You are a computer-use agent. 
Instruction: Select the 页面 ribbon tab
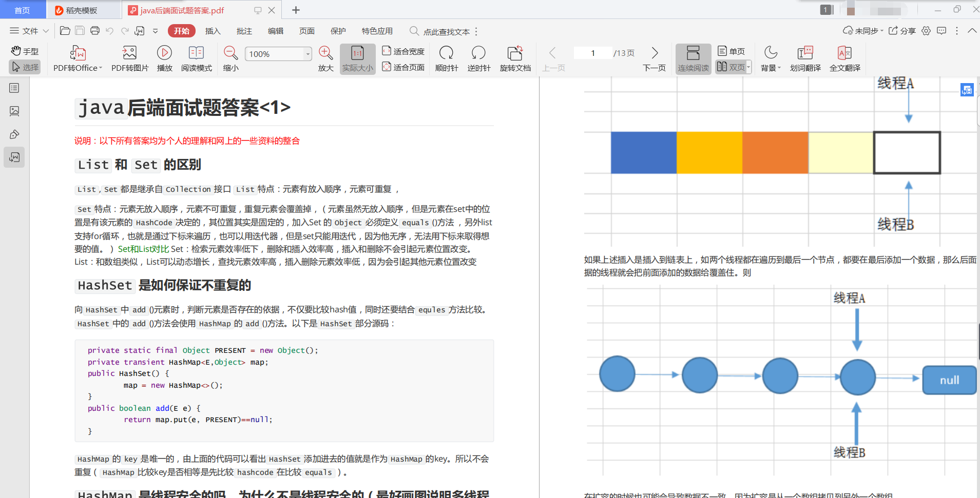click(306, 31)
